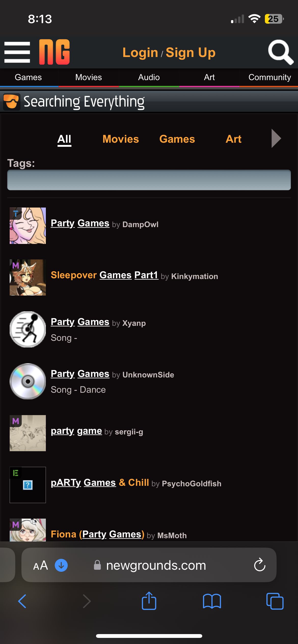Tap the Sign Up link
The height and width of the screenshot is (644, 298).
[191, 53]
